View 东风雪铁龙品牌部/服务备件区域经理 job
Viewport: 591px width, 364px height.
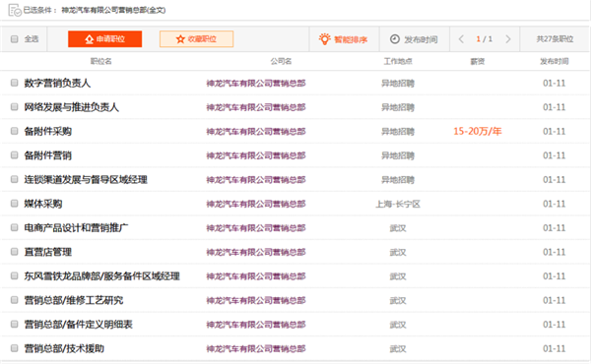click(101, 276)
